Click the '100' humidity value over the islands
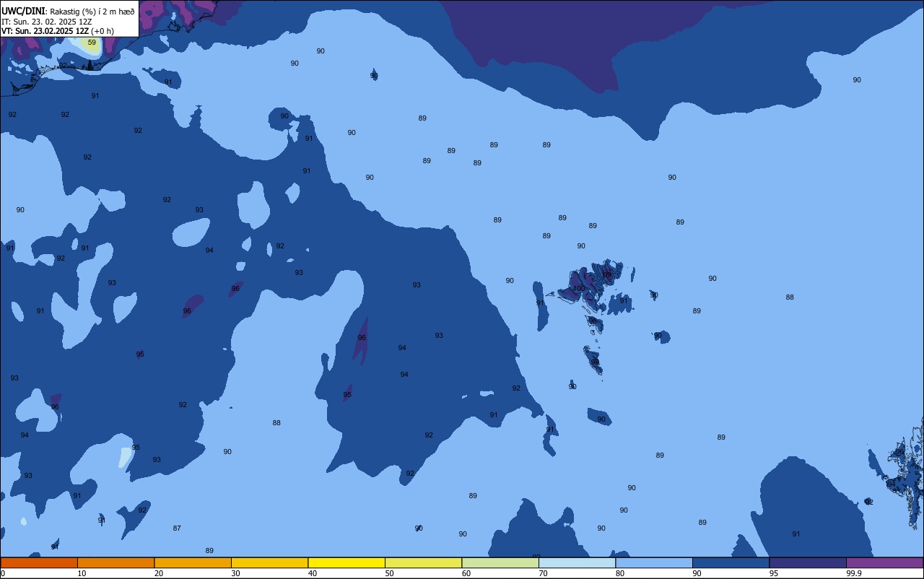This screenshot has width=924, height=579. (x=579, y=289)
